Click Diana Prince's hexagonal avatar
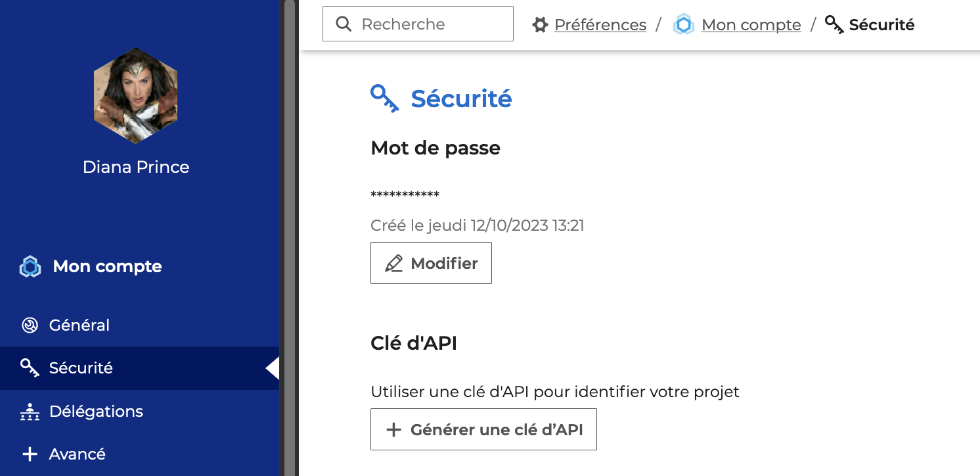This screenshot has height=476, width=980. point(136,96)
